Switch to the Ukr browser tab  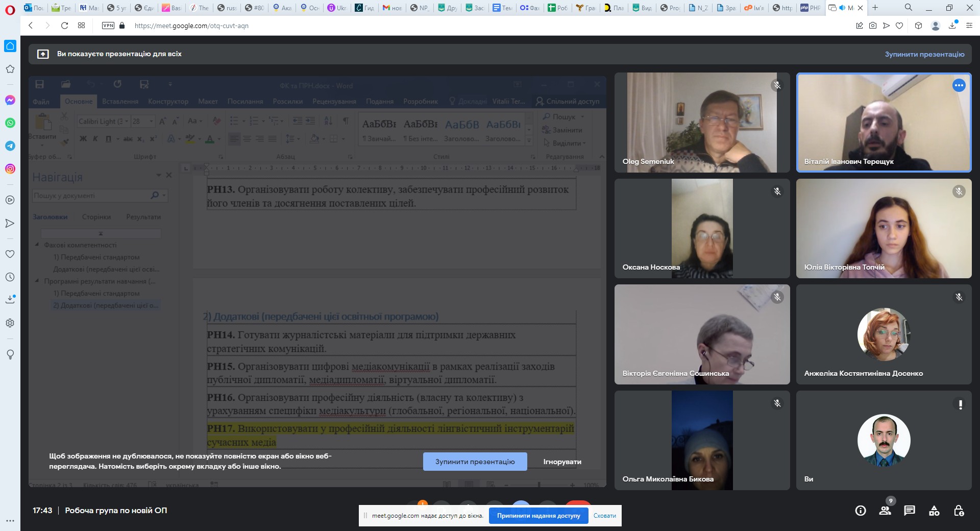(337, 8)
